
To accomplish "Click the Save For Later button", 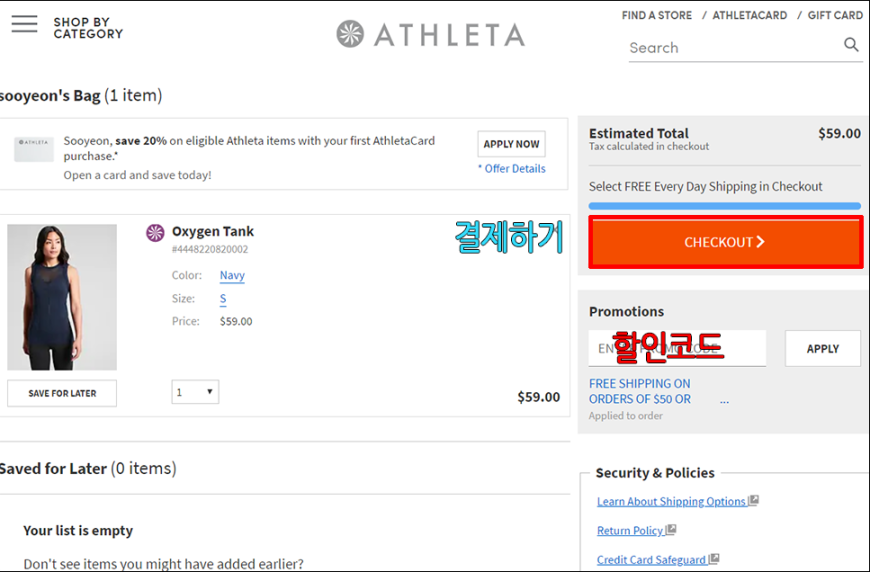I will pyautogui.click(x=62, y=393).
